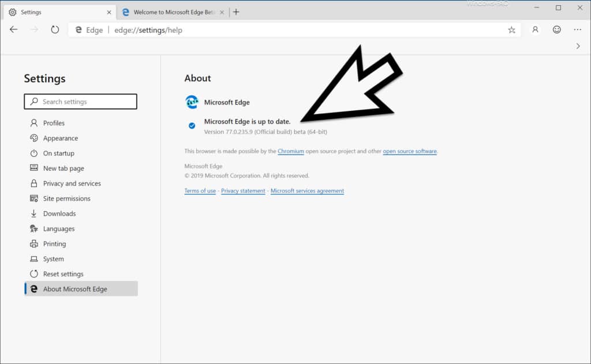This screenshot has height=364, width=591.
Task: Refresh the settings page
Action: (55, 29)
